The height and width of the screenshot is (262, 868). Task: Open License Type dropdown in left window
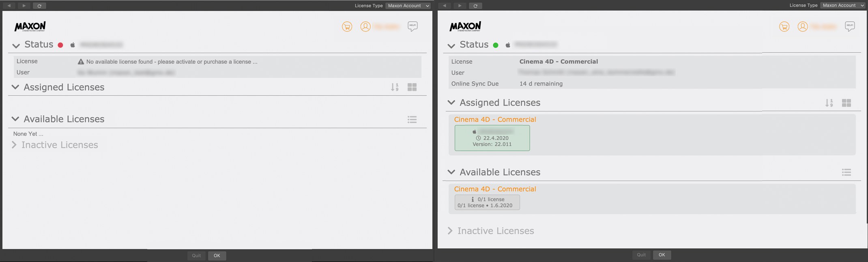(x=408, y=6)
